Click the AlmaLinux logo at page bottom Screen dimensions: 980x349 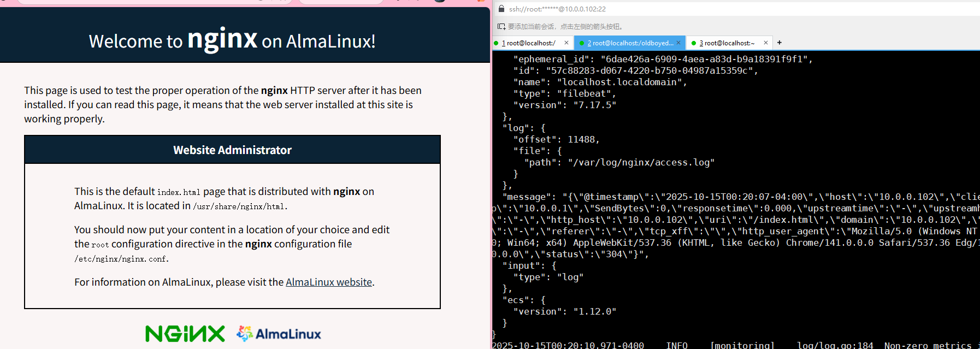(x=279, y=334)
